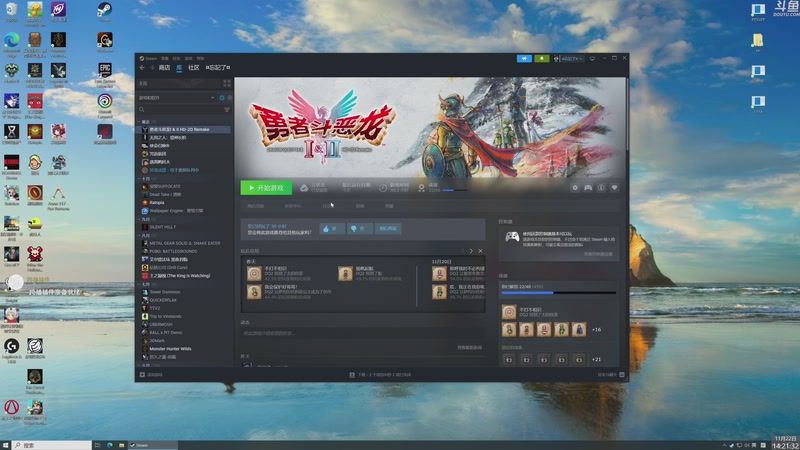Open the 商店 store tab
Screen dimensions: 800x450
coord(164,67)
